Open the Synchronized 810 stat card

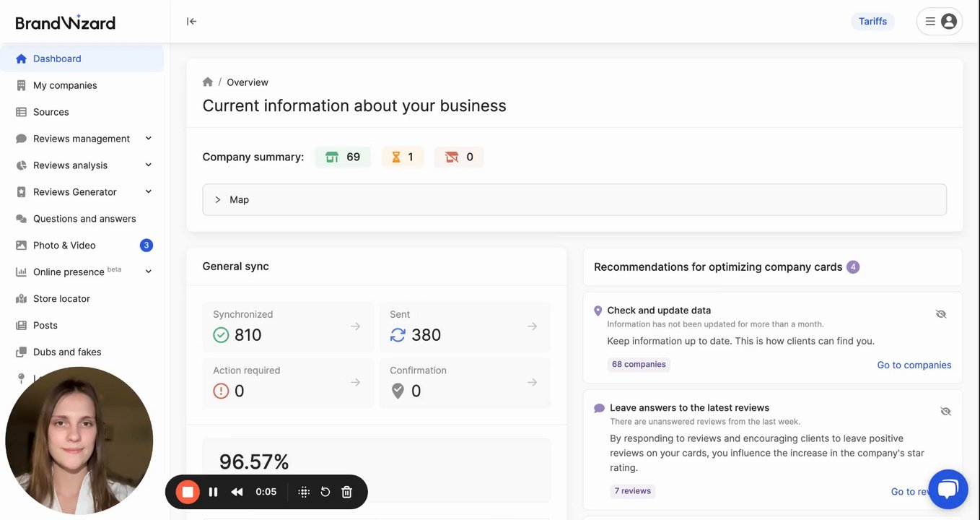[x=288, y=326]
